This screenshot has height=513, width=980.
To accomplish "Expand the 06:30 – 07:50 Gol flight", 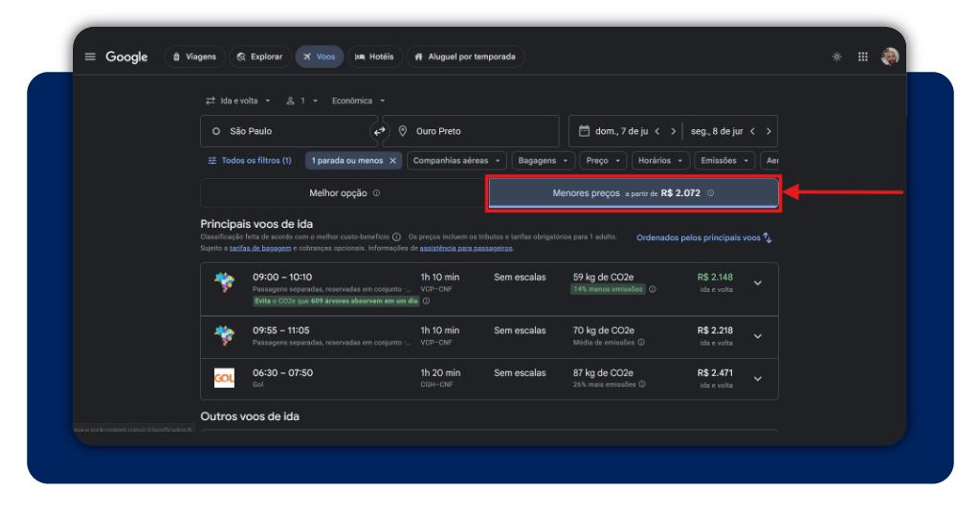I will (758, 379).
